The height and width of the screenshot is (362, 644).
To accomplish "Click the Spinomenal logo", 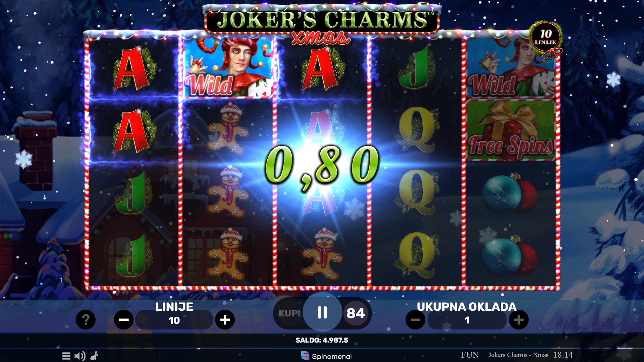I will point(326,356).
